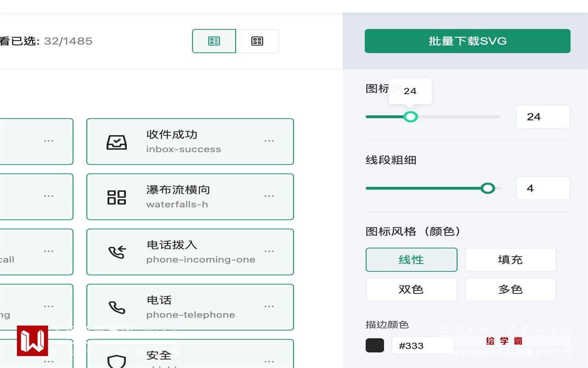Click the inbox-success tray icon
The height and width of the screenshot is (368, 588).
coord(117,142)
